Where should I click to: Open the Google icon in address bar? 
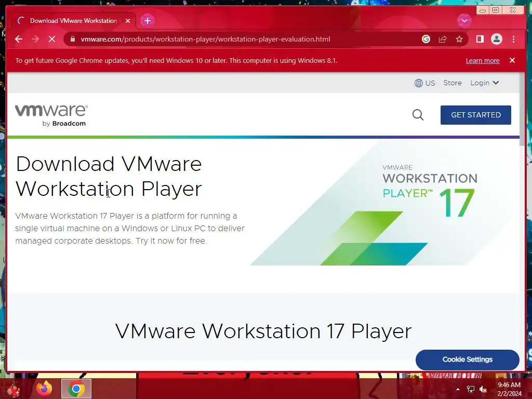tap(426, 39)
